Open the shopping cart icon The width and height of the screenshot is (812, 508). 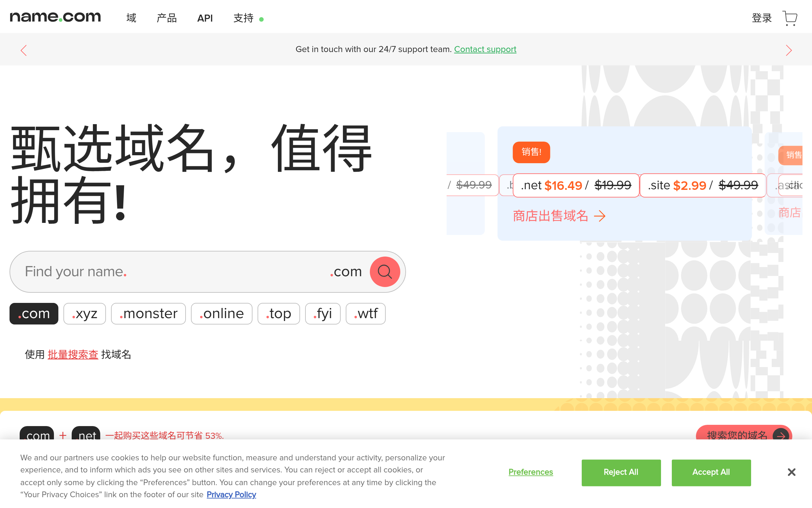(789, 18)
